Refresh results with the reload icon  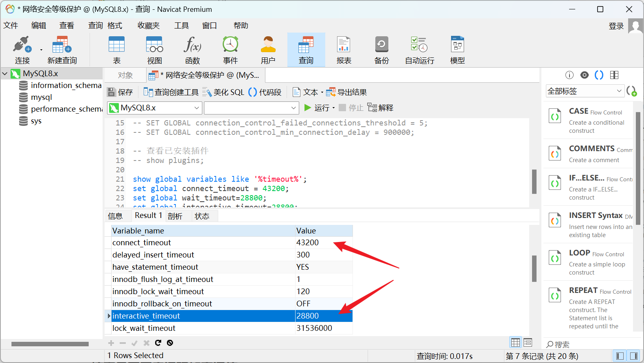coord(158,343)
